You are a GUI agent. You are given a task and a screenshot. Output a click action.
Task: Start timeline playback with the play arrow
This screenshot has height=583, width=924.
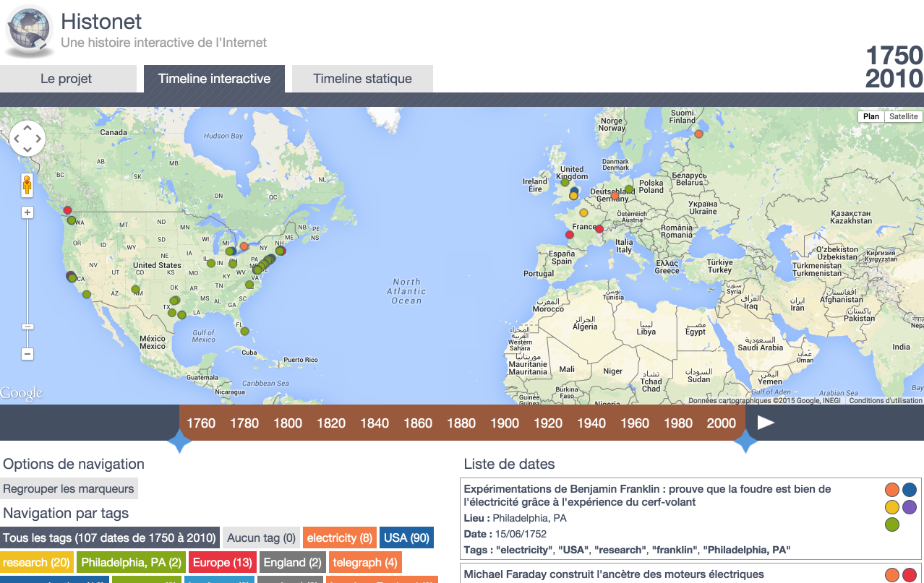pyautogui.click(x=766, y=423)
